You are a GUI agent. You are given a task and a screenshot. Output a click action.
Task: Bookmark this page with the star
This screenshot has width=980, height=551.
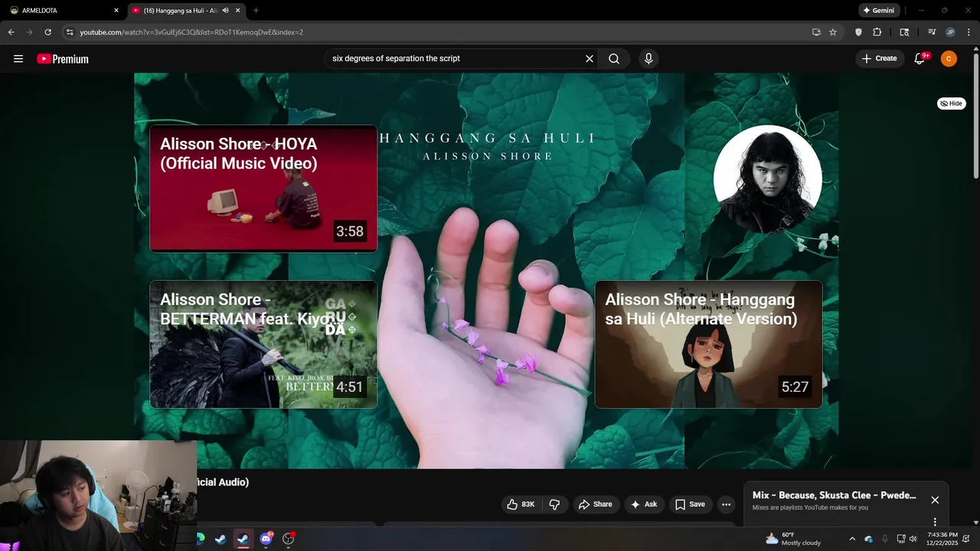(x=833, y=32)
